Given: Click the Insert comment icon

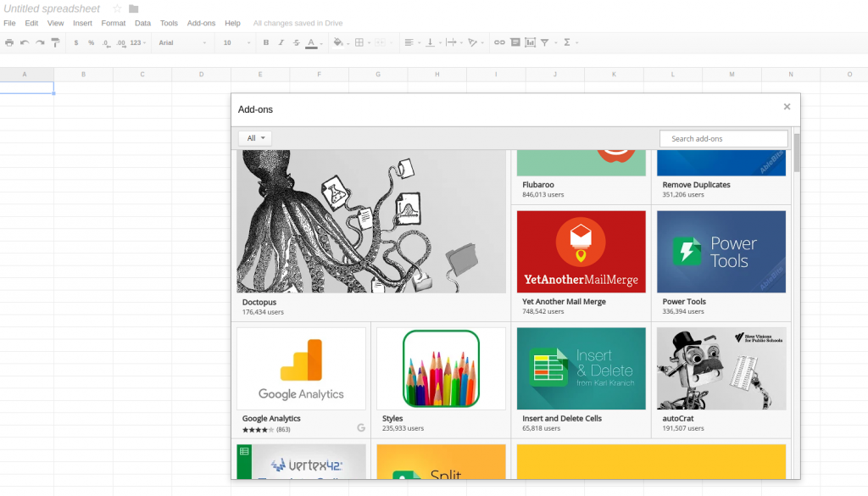Looking at the screenshot, I should 515,42.
